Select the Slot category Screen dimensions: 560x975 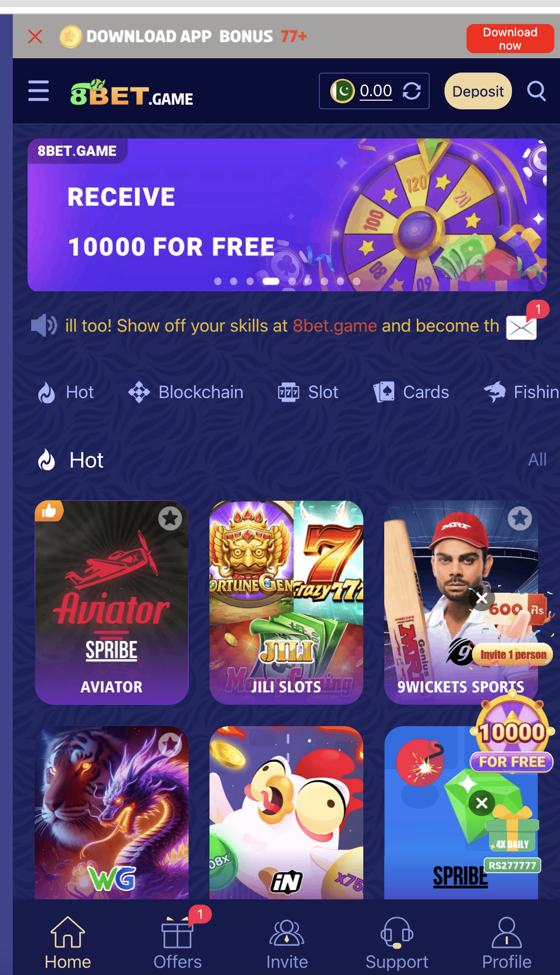[x=308, y=392]
